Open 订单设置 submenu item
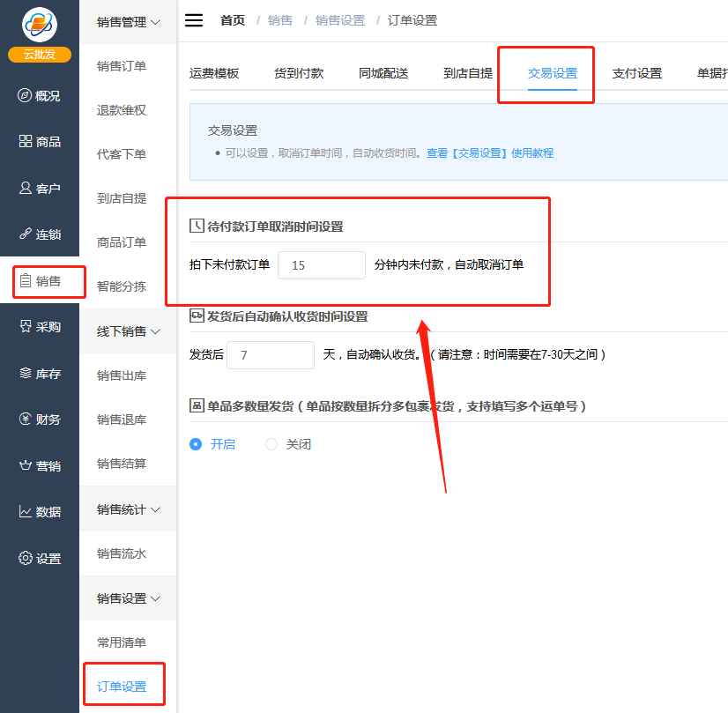This screenshot has height=713, width=728. [x=122, y=687]
